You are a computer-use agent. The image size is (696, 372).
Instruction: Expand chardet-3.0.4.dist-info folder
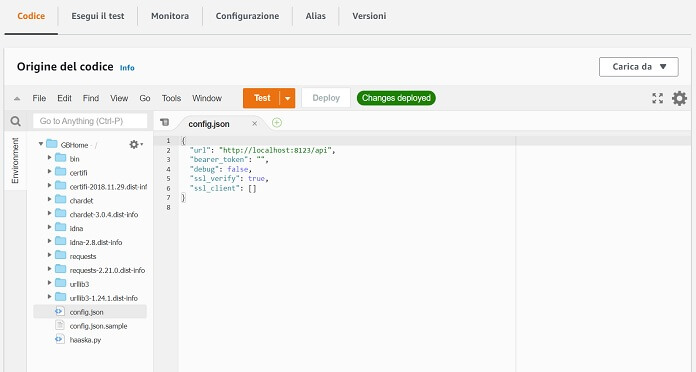[x=49, y=213]
